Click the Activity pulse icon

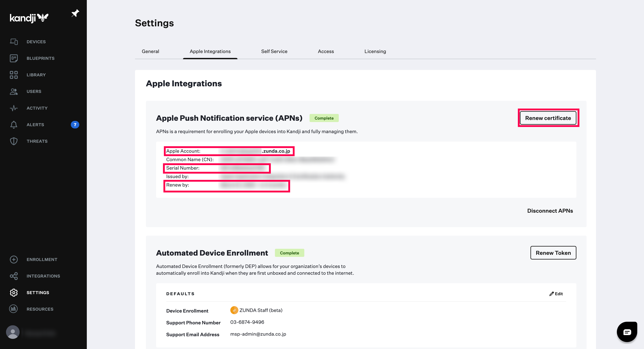click(14, 108)
